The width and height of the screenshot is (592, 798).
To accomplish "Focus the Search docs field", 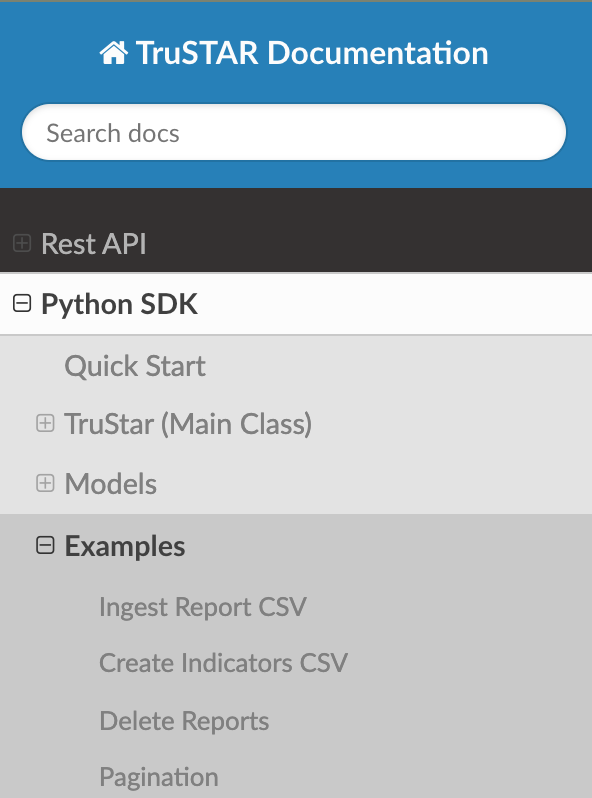I will [x=294, y=132].
